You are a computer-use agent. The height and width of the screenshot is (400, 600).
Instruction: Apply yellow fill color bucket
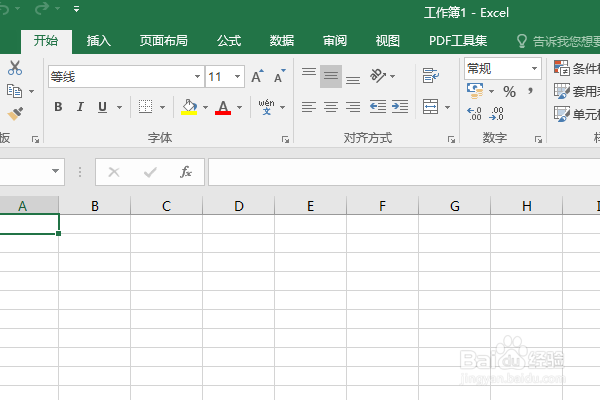click(x=189, y=107)
